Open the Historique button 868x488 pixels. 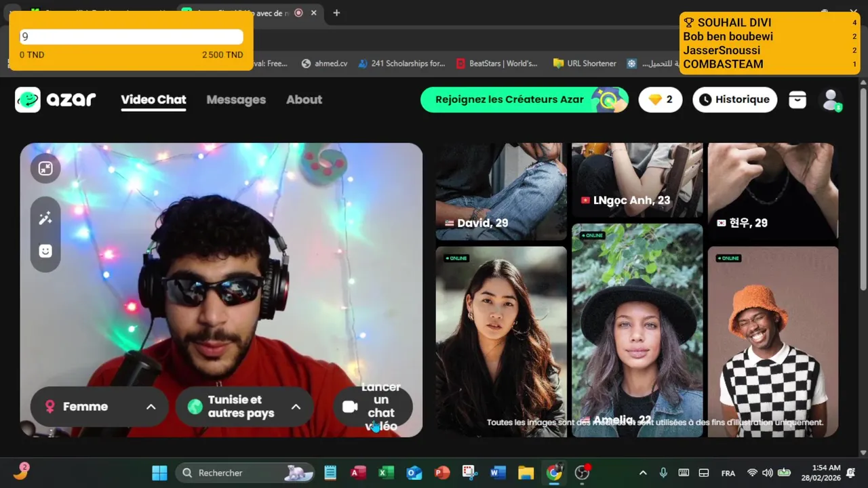[x=734, y=100]
